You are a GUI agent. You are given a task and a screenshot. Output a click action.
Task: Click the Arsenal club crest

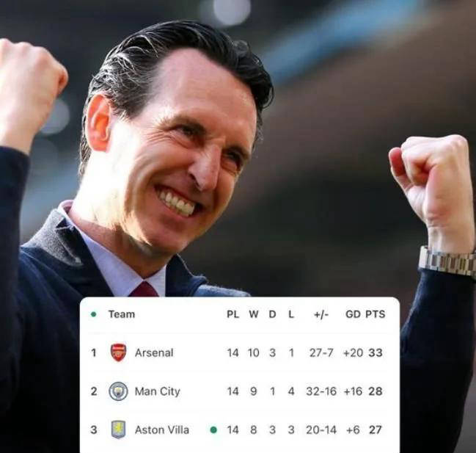[x=118, y=352]
